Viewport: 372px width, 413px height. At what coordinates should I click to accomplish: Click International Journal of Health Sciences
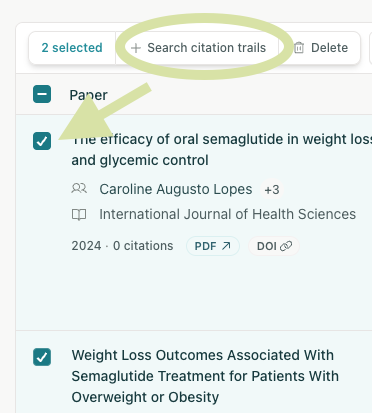click(228, 214)
